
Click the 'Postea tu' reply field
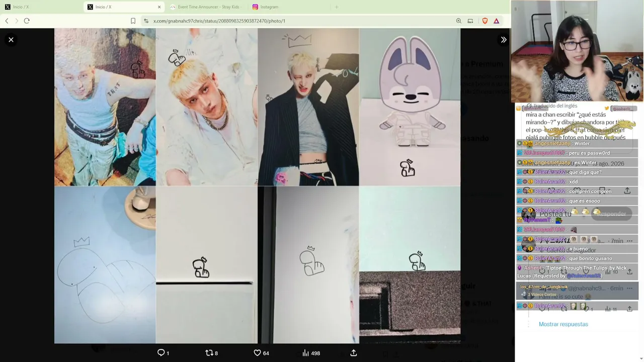(x=555, y=214)
